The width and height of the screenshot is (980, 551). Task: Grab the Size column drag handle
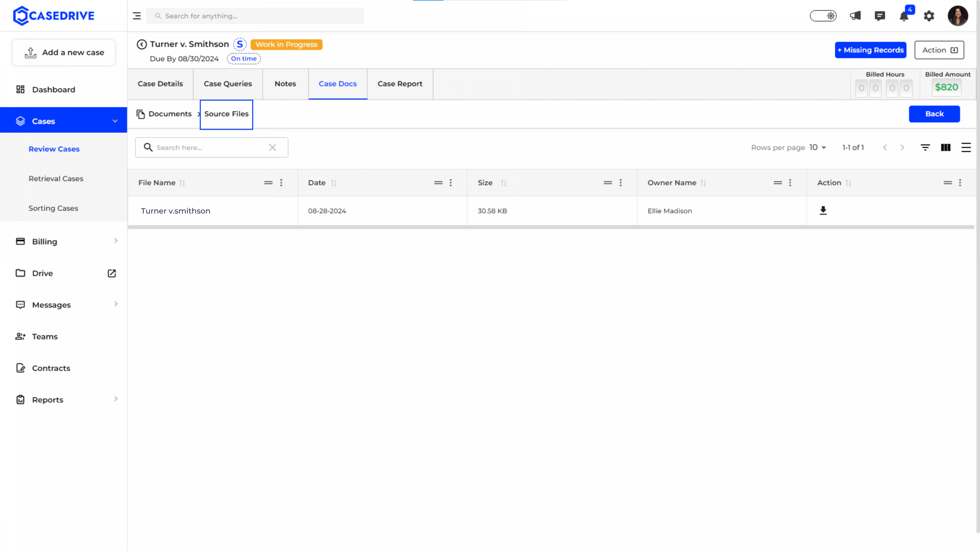coord(608,183)
